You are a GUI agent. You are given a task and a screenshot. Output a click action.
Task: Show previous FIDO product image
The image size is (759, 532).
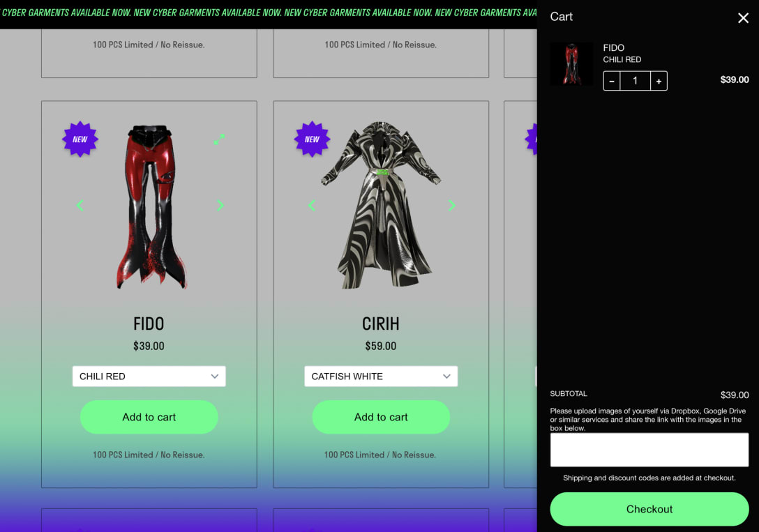click(x=80, y=206)
